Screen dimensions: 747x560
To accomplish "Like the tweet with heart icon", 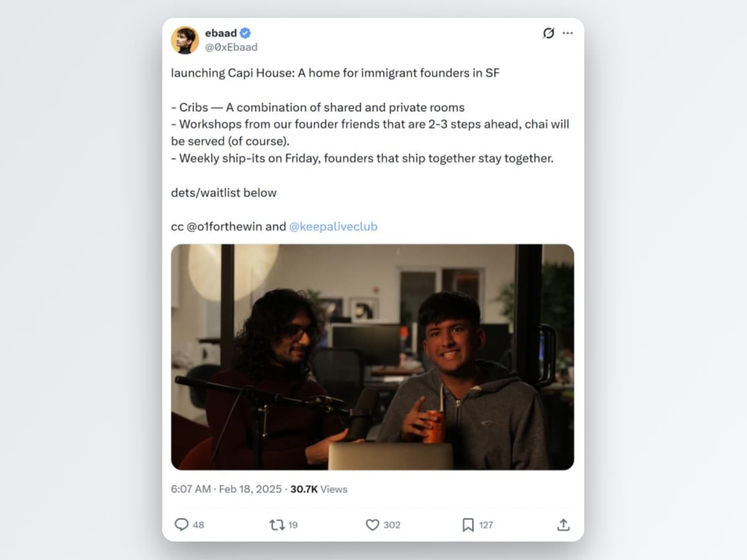I will coord(372,525).
